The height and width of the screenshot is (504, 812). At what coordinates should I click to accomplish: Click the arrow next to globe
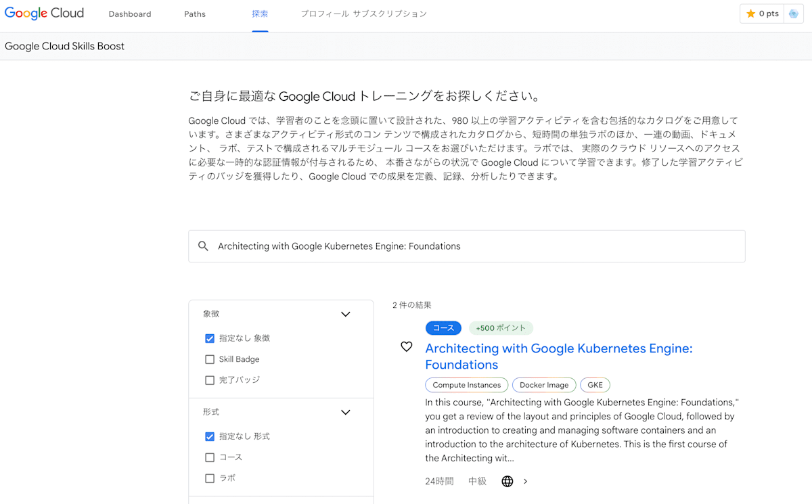tap(526, 482)
